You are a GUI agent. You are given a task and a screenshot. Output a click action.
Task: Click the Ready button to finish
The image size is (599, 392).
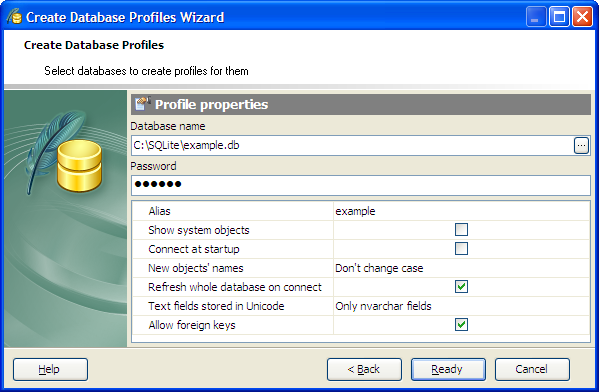[448, 369]
